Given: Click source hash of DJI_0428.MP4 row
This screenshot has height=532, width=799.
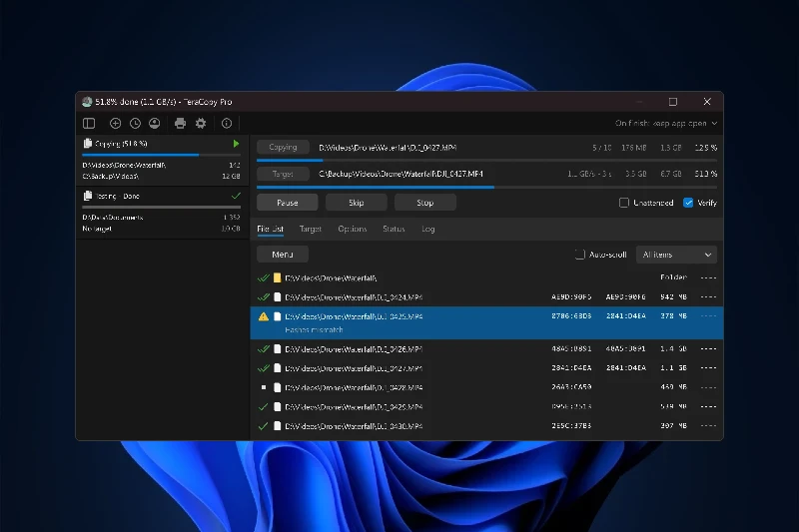Looking at the screenshot, I should point(571,387).
